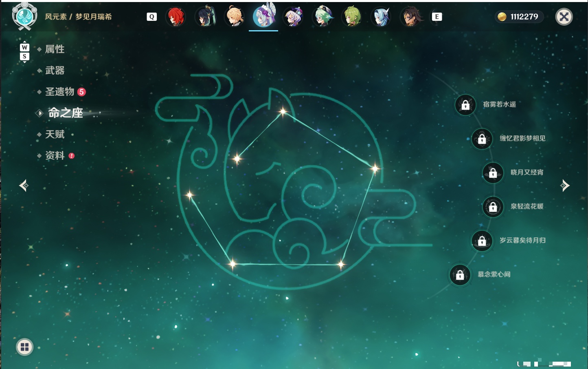Viewport: 588px width, 369px height.
Task: Click the Q key previous-party button
Action: pos(151,17)
